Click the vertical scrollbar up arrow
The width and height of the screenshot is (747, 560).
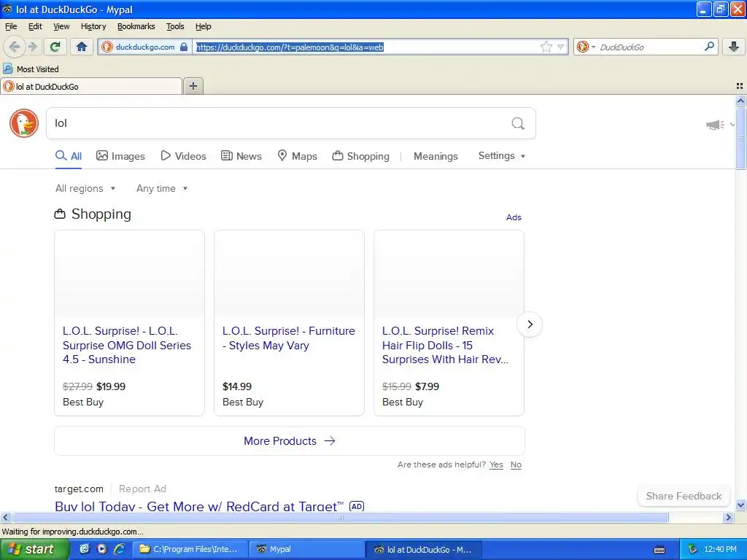click(x=740, y=101)
